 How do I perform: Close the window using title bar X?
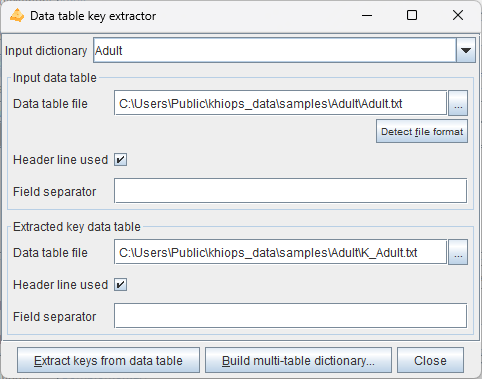(458, 15)
